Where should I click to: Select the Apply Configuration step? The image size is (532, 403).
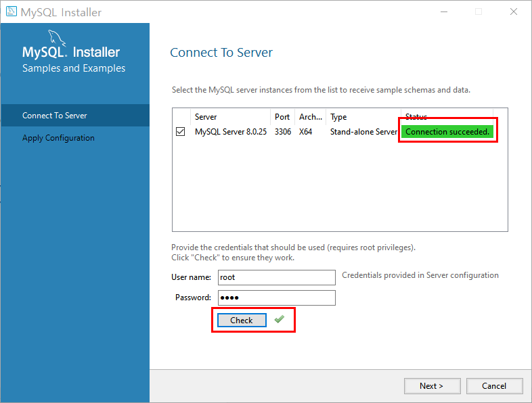tap(75, 138)
